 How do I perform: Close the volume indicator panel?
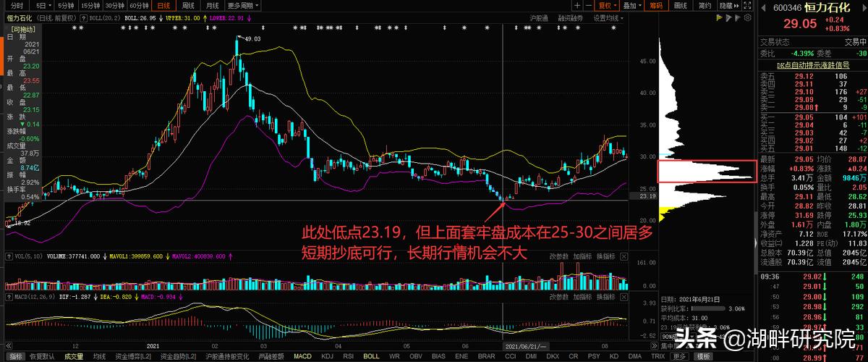[624, 256]
